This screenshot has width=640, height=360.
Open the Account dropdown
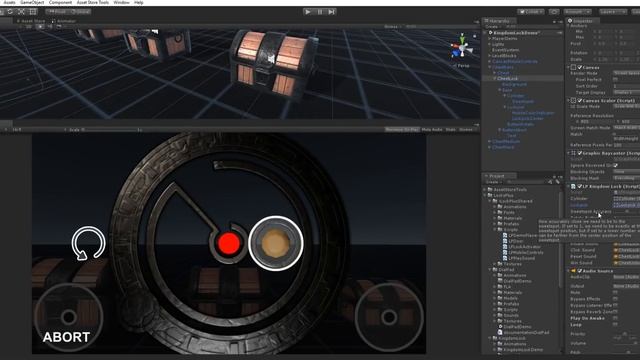577,12
